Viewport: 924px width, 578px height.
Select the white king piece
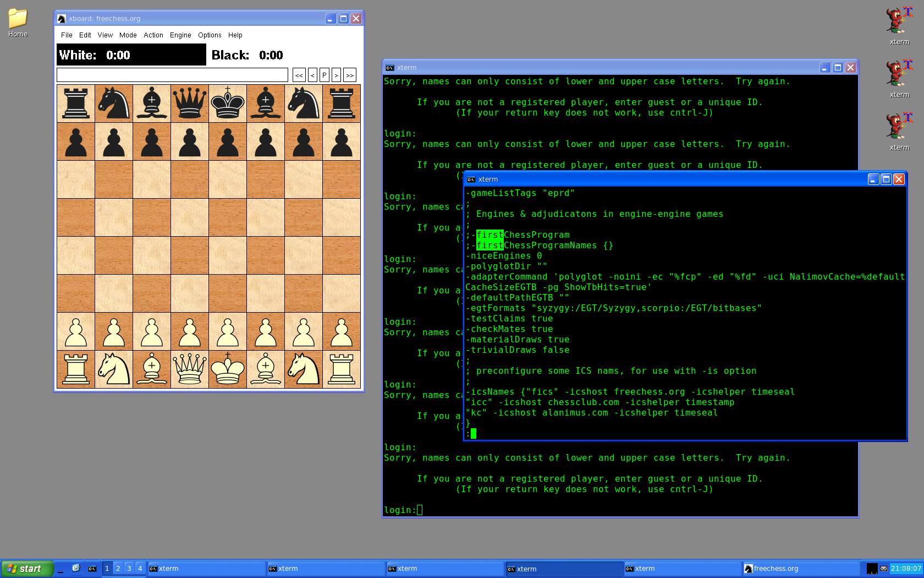[x=228, y=369]
